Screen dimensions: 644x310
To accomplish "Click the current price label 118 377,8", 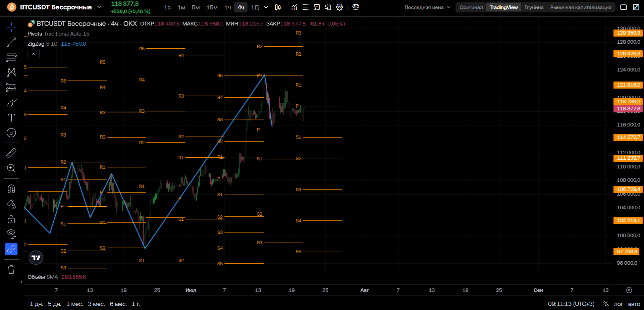I will click(x=628, y=109).
